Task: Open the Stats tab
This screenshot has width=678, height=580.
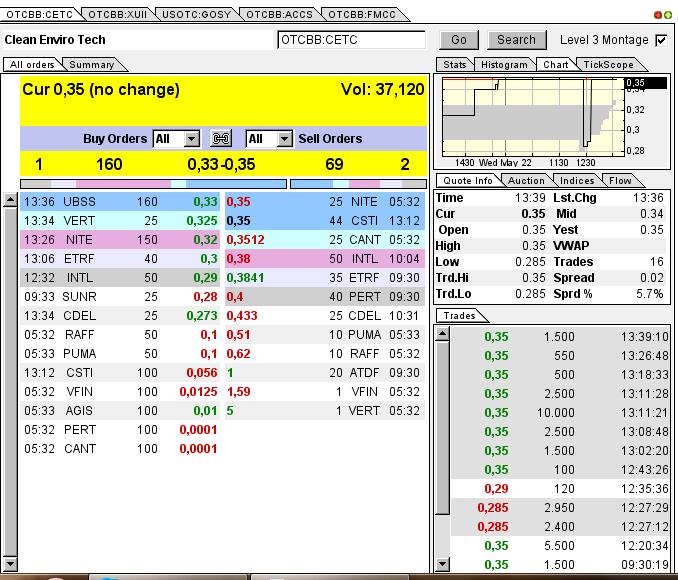Action: (x=454, y=65)
